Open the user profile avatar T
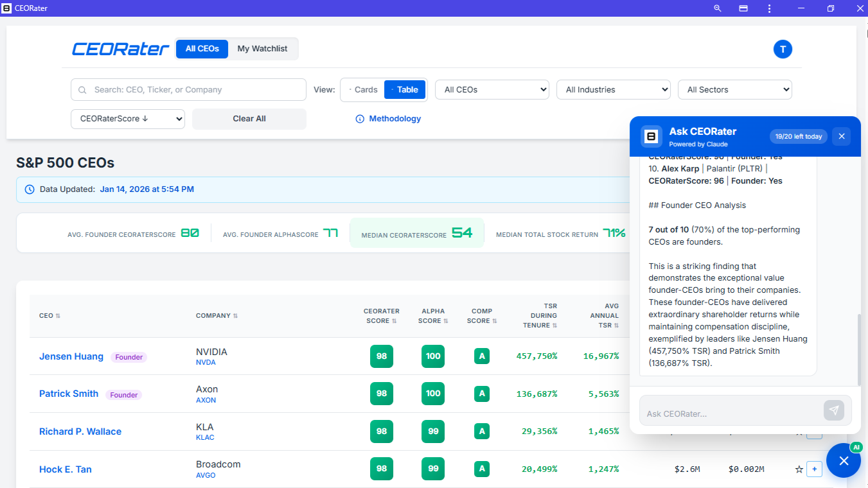 pyautogui.click(x=783, y=49)
